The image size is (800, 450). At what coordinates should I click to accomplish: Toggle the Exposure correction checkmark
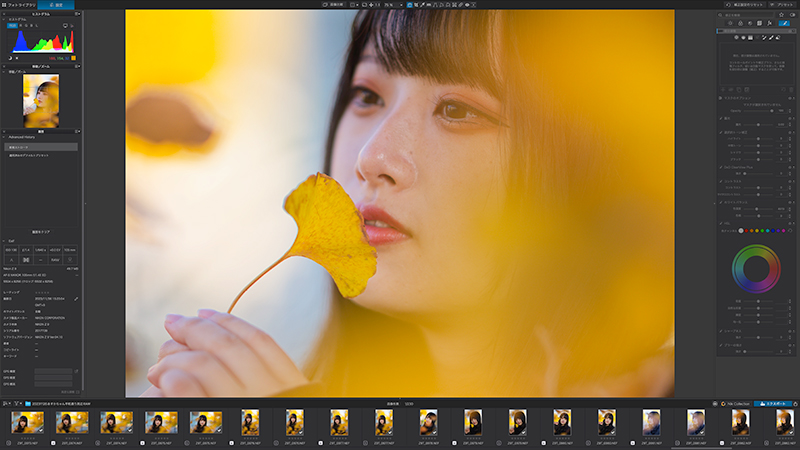point(721,118)
